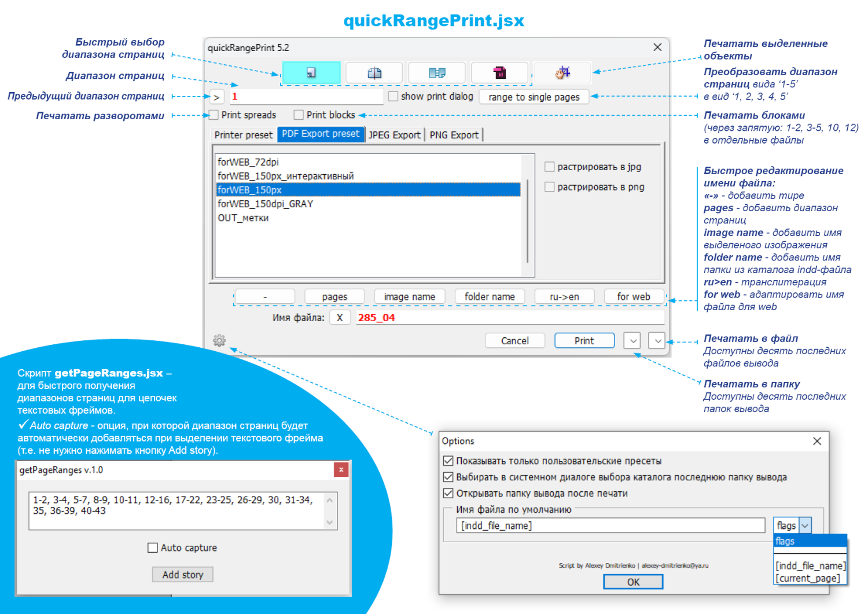Click the folder name button

pyautogui.click(x=490, y=297)
